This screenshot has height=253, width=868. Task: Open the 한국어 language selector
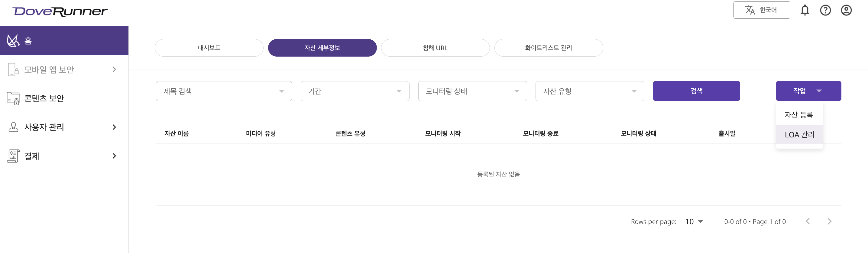click(x=762, y=10)
